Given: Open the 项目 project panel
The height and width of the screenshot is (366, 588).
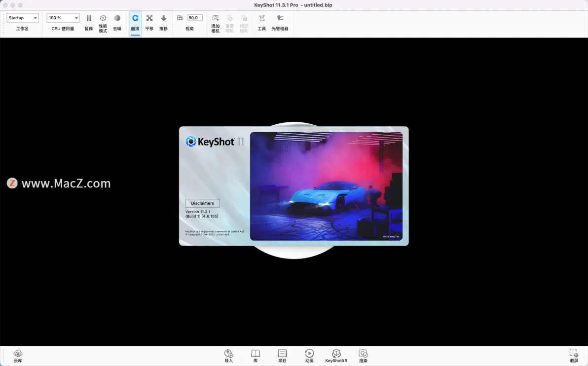Looking at the screenshot, I should (282, 354).
